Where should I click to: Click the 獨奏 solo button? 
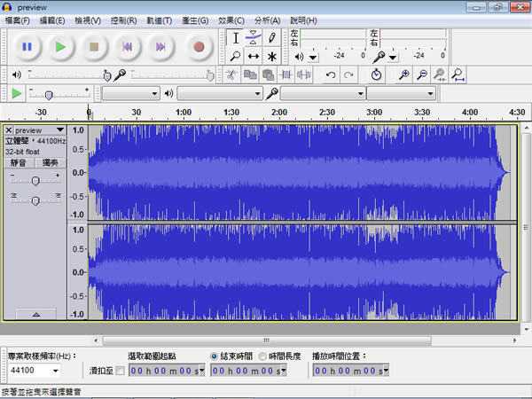(49, 163)
